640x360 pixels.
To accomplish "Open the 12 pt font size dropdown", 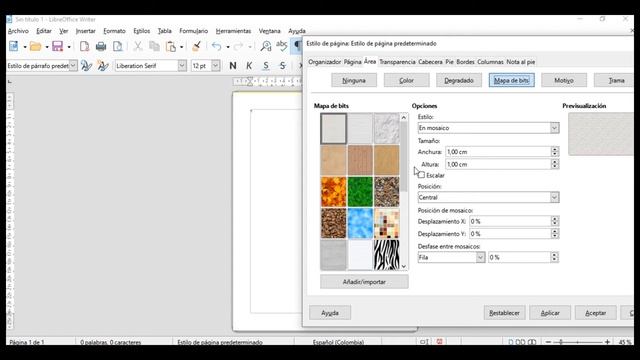I will (x=216, y=65).
